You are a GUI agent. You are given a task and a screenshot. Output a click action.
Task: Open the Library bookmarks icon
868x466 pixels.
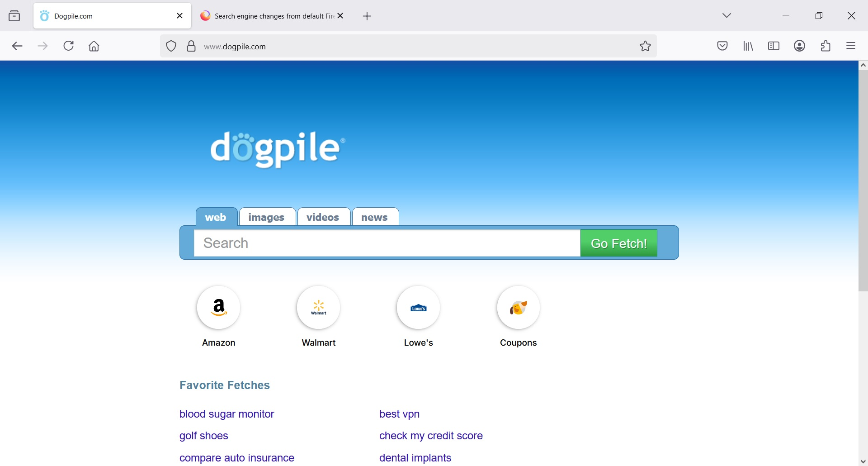(x=749, y=46)
